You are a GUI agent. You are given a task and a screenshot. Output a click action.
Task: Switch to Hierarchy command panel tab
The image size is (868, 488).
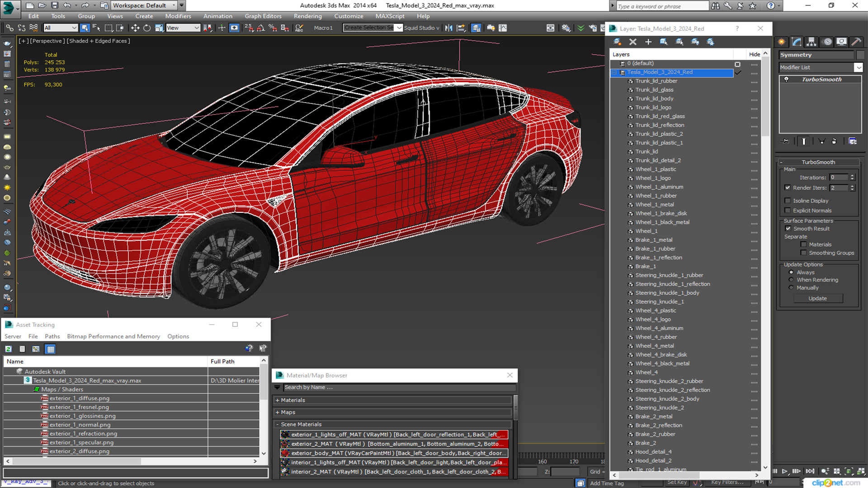811,42
